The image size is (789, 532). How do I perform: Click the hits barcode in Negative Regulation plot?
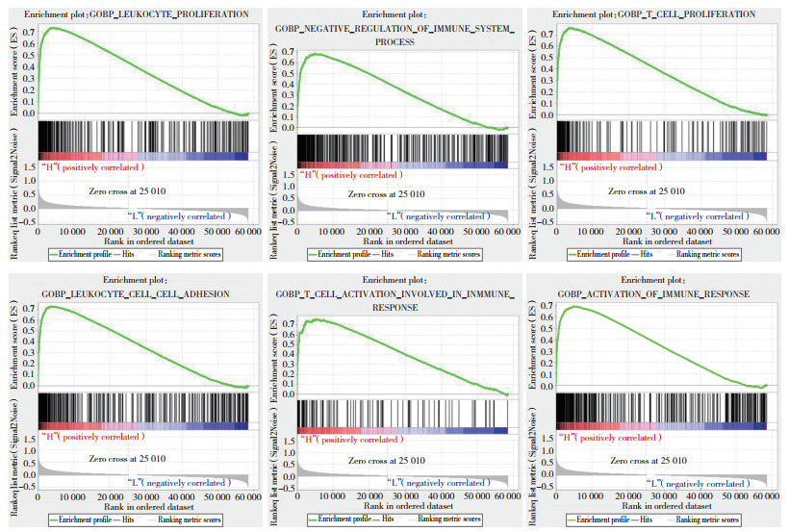402,147
